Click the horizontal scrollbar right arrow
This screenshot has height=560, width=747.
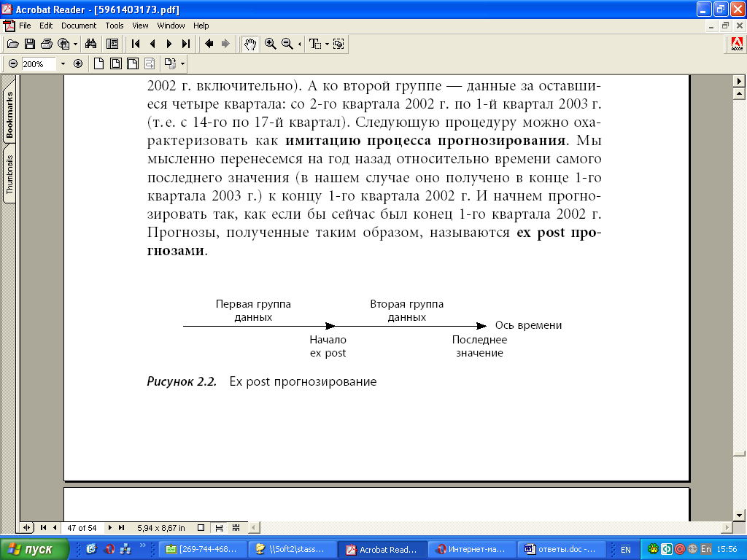(x=727, y=528)
